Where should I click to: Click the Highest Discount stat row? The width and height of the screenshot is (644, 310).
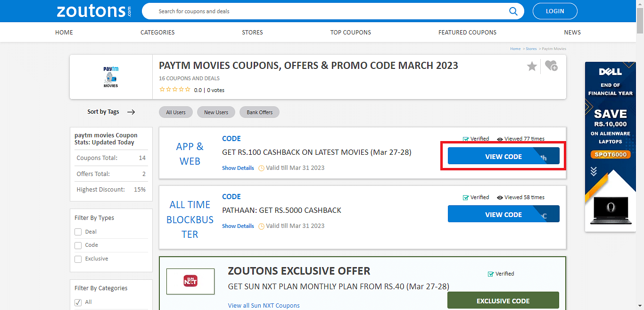tap(111, 189)
